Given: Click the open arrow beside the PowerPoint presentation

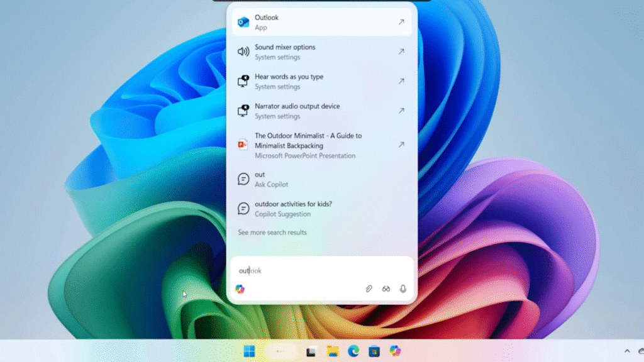Looking at the screenshot, I should [x=401, y=145].
